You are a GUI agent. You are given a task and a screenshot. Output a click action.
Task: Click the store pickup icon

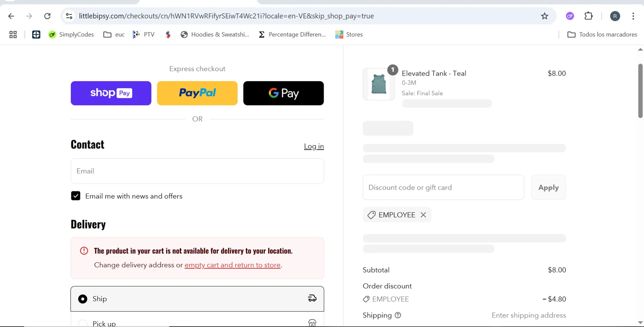(x=312, y=323)
